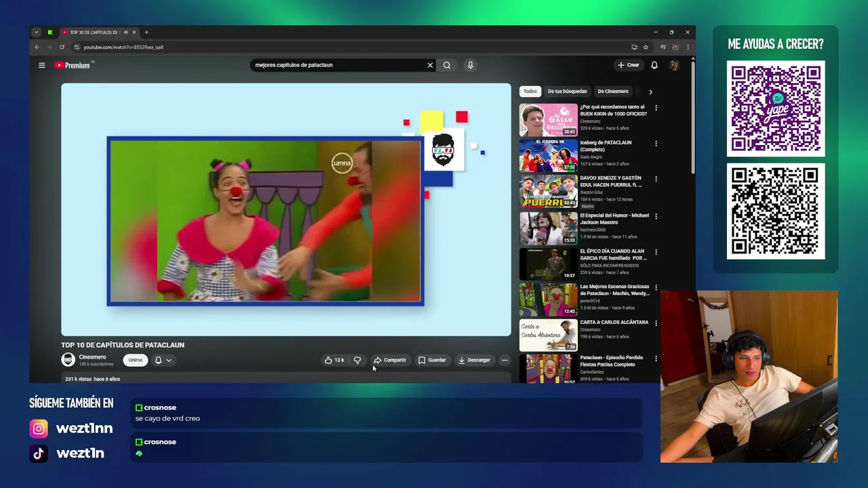Clear the search box with the X
The image size is (868, 488).
tap(430, 65)
